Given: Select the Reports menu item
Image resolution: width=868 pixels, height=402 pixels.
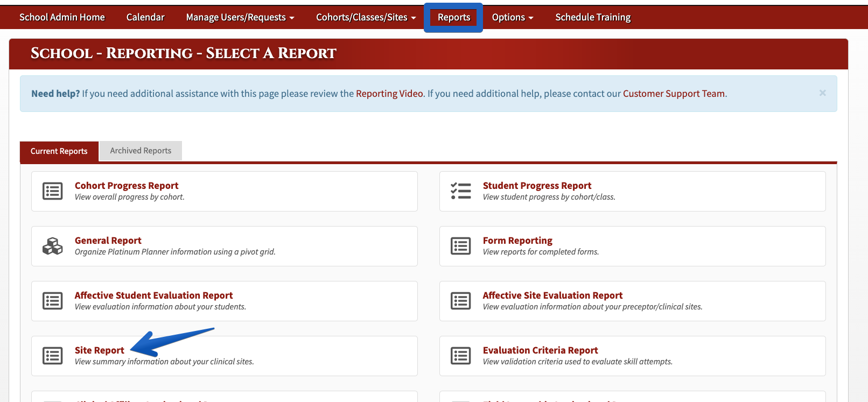Looking at the screenshot, I should (x=454, y=17).
